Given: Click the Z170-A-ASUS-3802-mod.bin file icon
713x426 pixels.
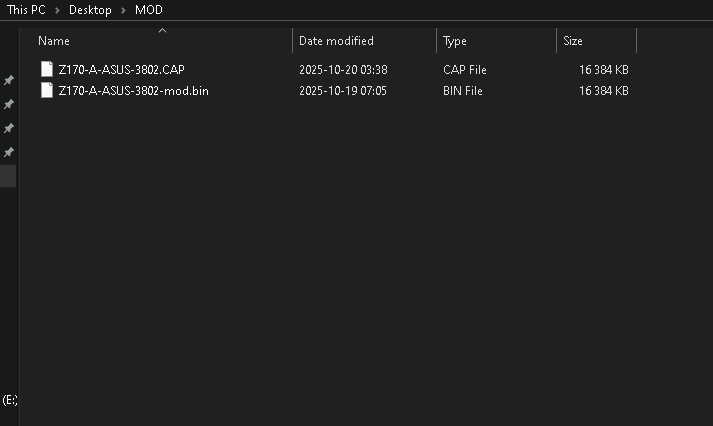Looking at the screenshot, I should tap(47, 91).
